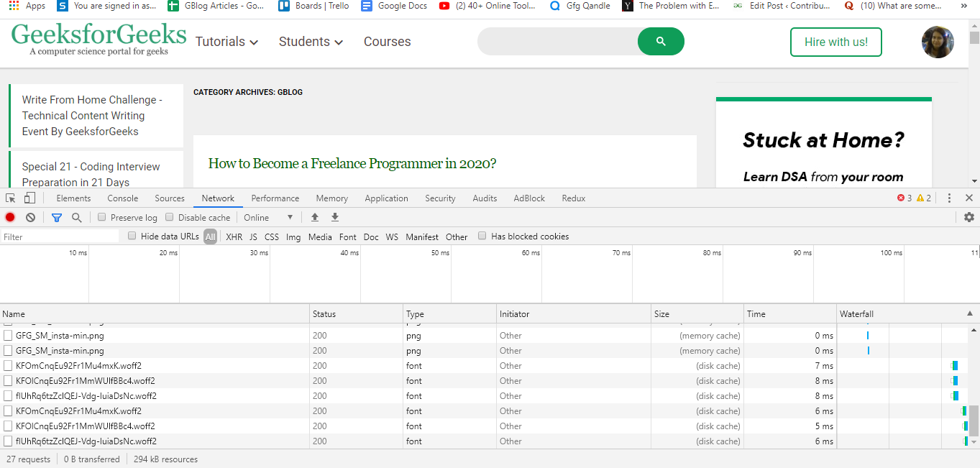Sort requests by the Size column header
The height and width of the screenshot is (468, 980).
tap(697, 314)
